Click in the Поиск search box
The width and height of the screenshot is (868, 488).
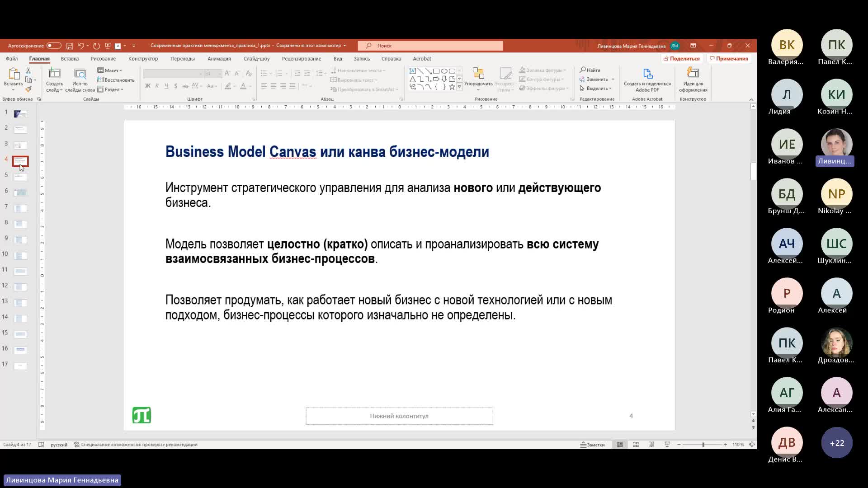(x=430, y=46)
